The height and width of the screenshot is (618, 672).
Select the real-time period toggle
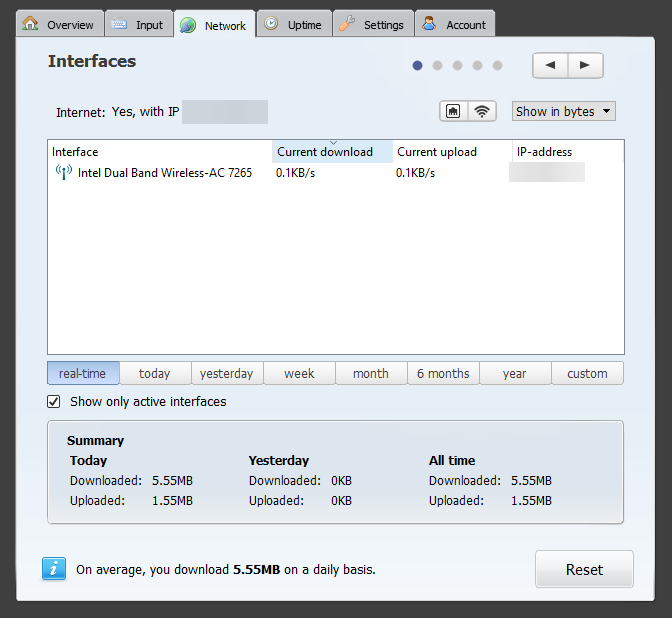(x=83, y=373)
